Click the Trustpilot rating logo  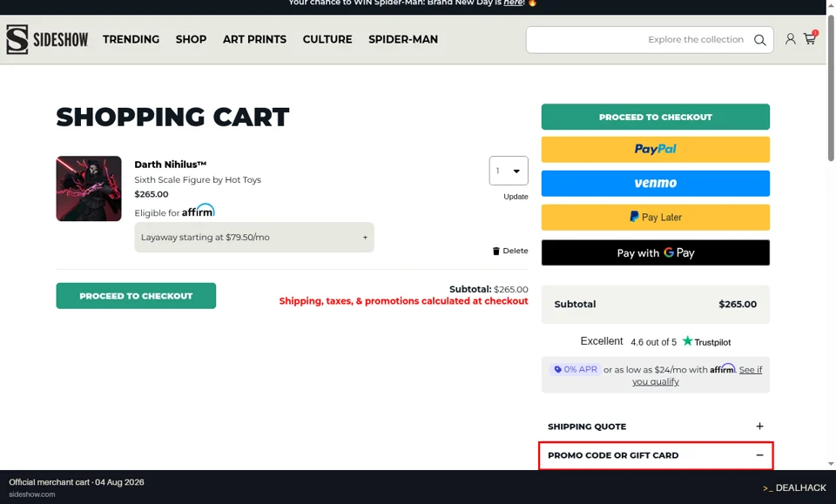point(707,341)
